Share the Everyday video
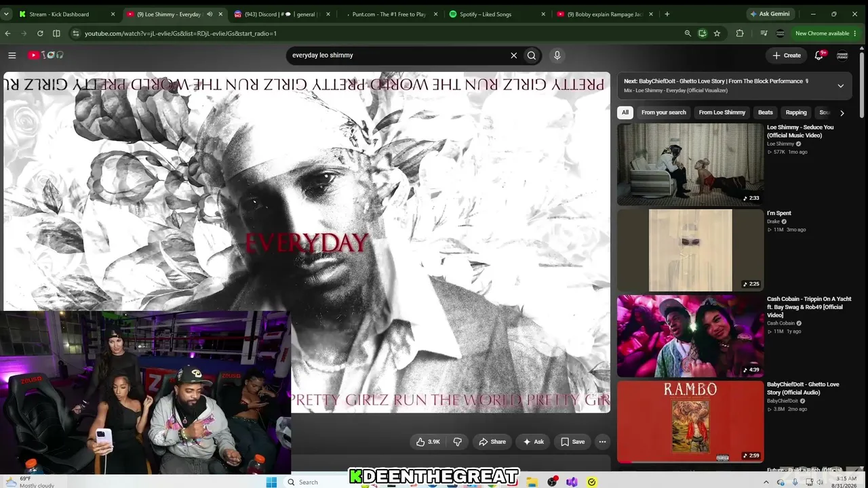 click(492, 442)
